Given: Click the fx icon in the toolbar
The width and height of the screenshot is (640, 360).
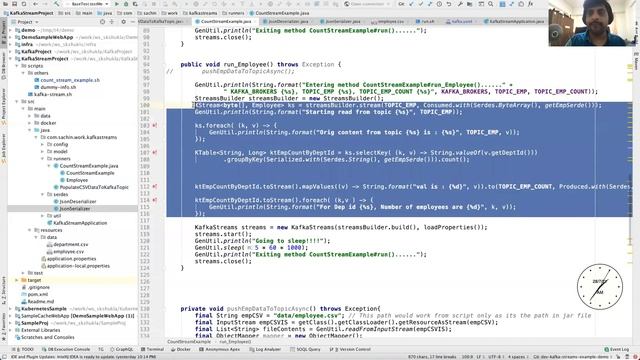Looking at the screenshot, I should tap(531, 4).
